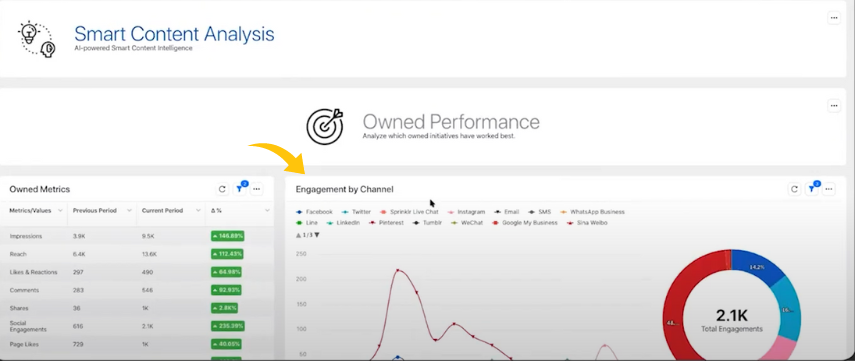This screenshot has width=855, height=361.
Task: Click the 3.9K Impressions previous period value
Action: point(80,236)
